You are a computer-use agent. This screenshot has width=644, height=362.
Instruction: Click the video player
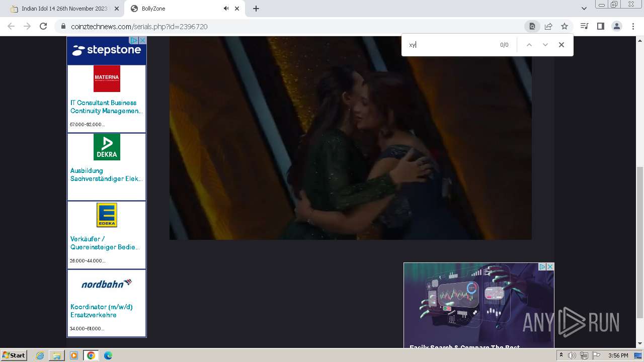[x=350, y=138]
